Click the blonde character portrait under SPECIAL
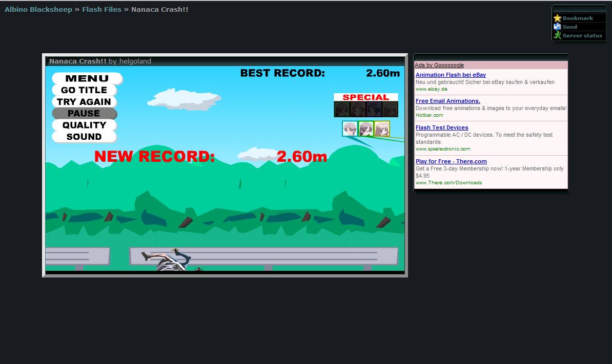The height and width of the screenshot is (364, 612). (x=382, y=129)
